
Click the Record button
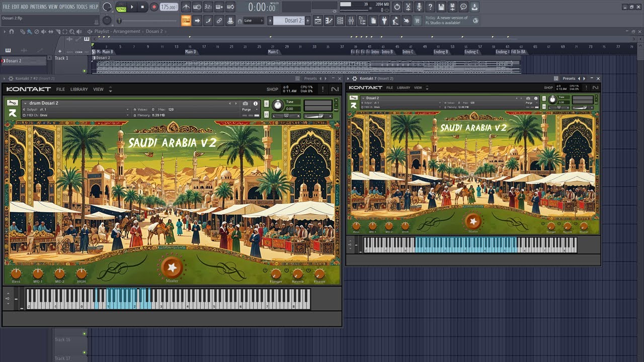pyautogui.click(x=154, y=7)
